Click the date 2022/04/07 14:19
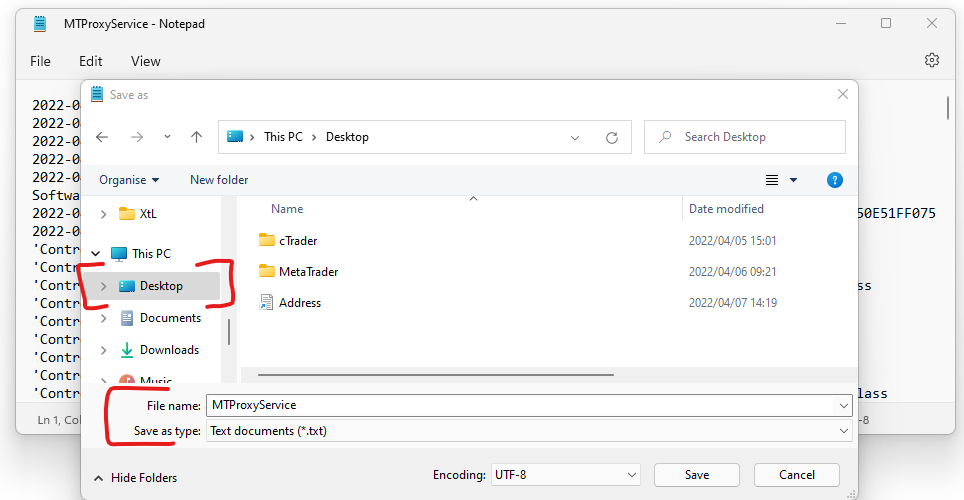The height and width of the screenshot is (500, 964). tap(732, 303)
